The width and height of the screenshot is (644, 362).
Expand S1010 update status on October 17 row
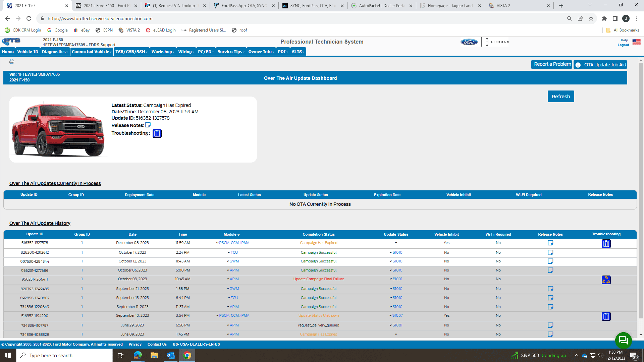point(391,253)
